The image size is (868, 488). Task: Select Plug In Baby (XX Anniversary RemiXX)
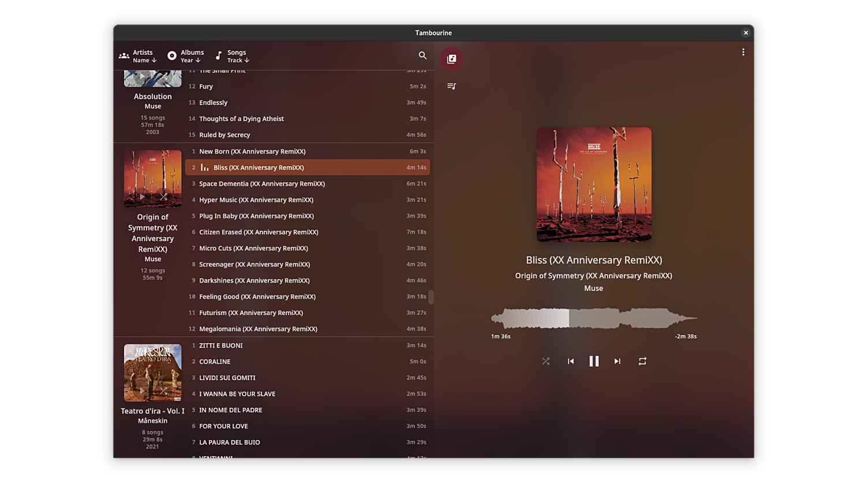tap(308, 216)
